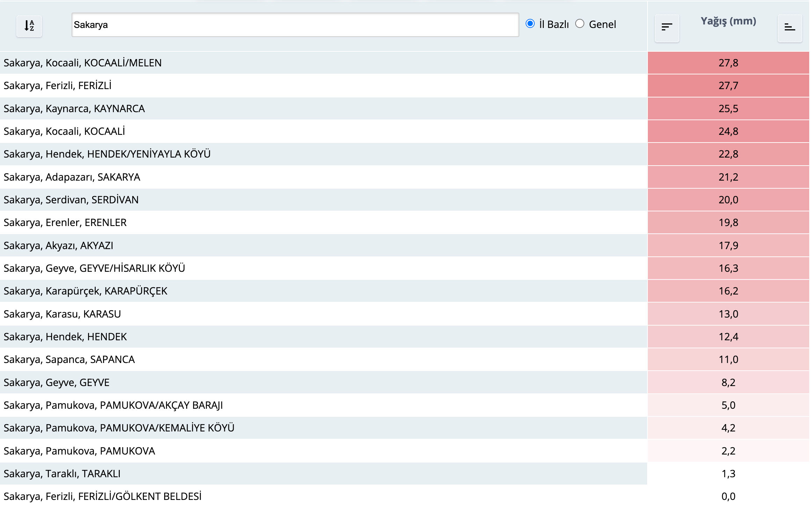
Task: Click the Yağış (mm) column header
Action: (728, 21)
